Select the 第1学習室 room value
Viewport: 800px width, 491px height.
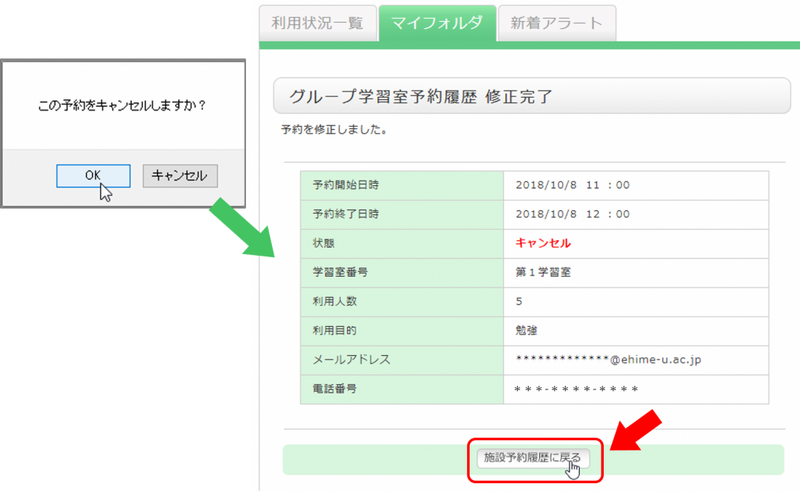[x=543, y=272]
